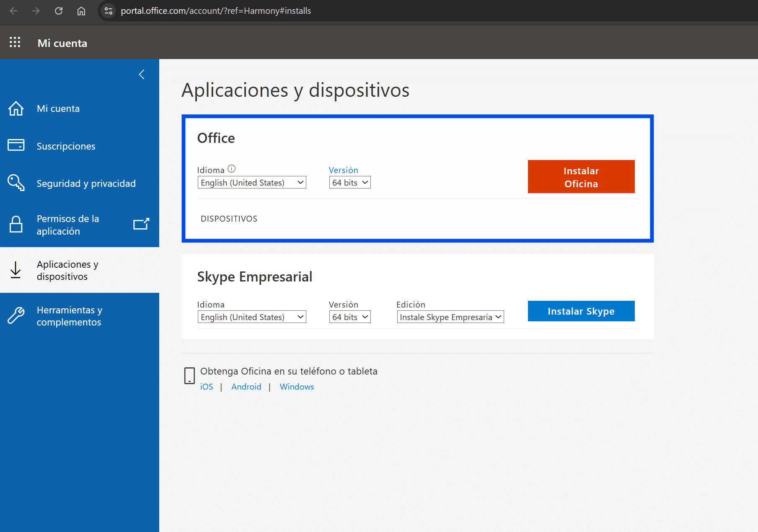The width and height of the screenshot is (758, 532).
Task: Click the Aplicaciones y dispositivos page heading
Action: point(295,90)
